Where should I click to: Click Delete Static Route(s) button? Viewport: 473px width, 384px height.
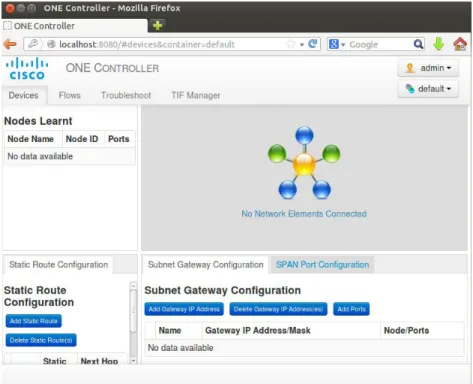pyautogui.click(x=41, y=340)
